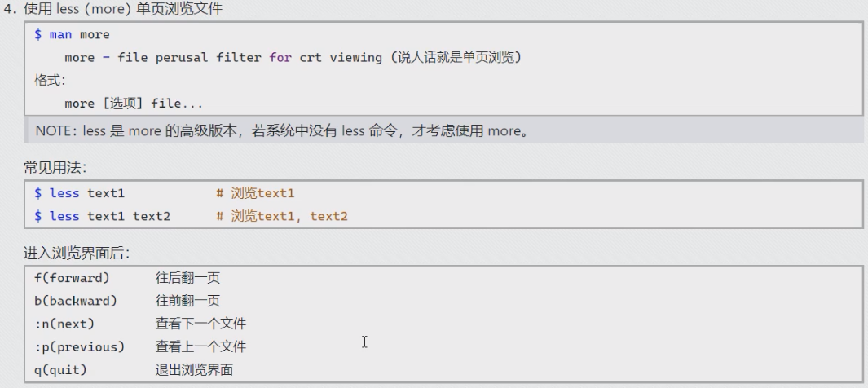The width and height of the screenshot is (868, 388).
Task: Click the '$ less text1 text2' command
Action: point(103,216)
